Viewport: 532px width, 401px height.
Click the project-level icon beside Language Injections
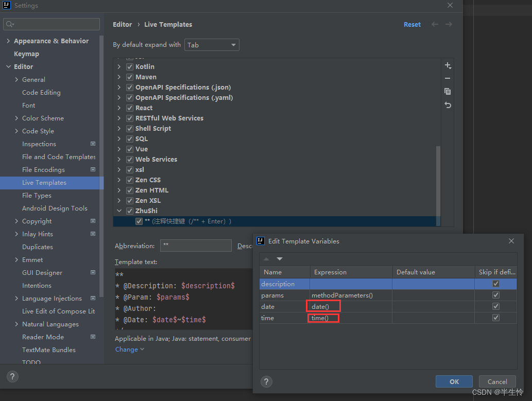tap(93, 299)
